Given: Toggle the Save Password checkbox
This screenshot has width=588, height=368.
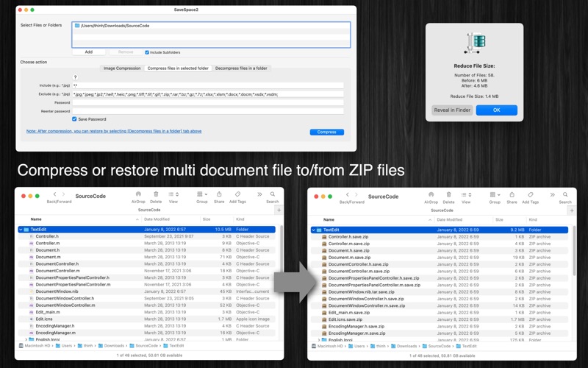Looking at the screenshot, I should pos(74,119).
